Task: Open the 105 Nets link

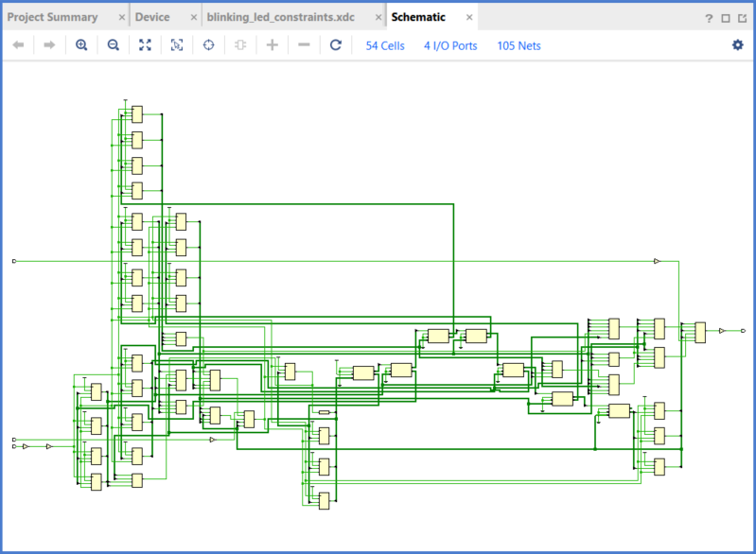Action: click(519, 45)
